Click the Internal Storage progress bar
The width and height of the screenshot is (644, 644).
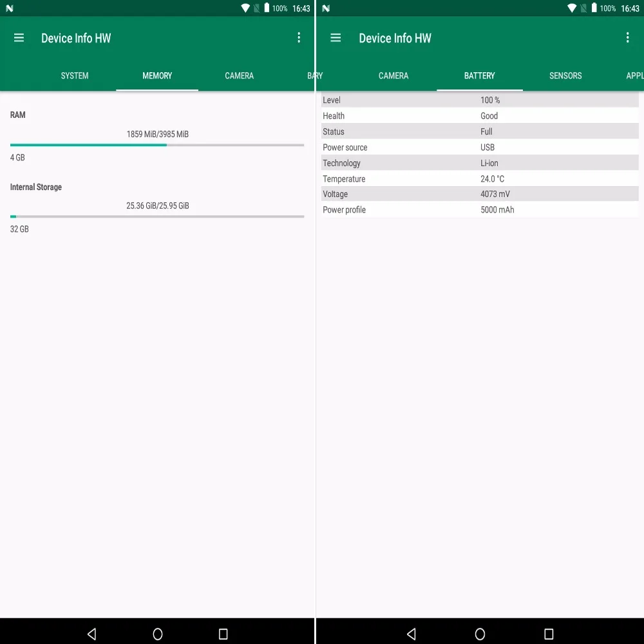click(x=157, y=216)
